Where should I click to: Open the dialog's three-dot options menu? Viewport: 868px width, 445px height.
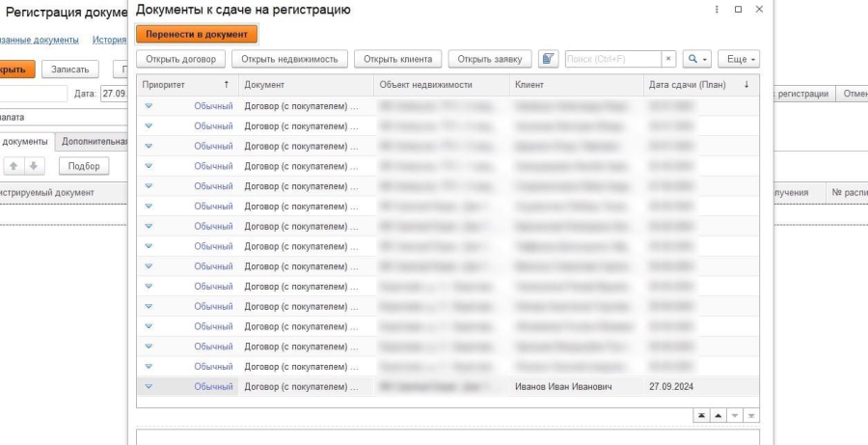point(717,10)
